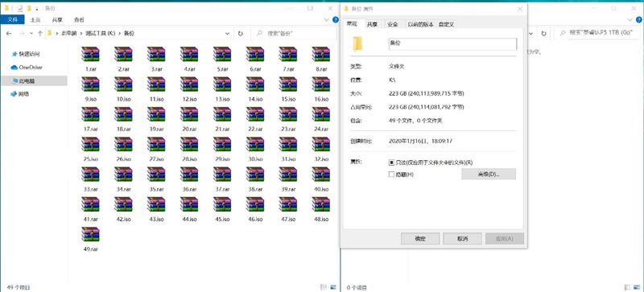Open the quick access toolbar dropdown
The height and width of the screenshot is (292, 644).
coord(37,8)
